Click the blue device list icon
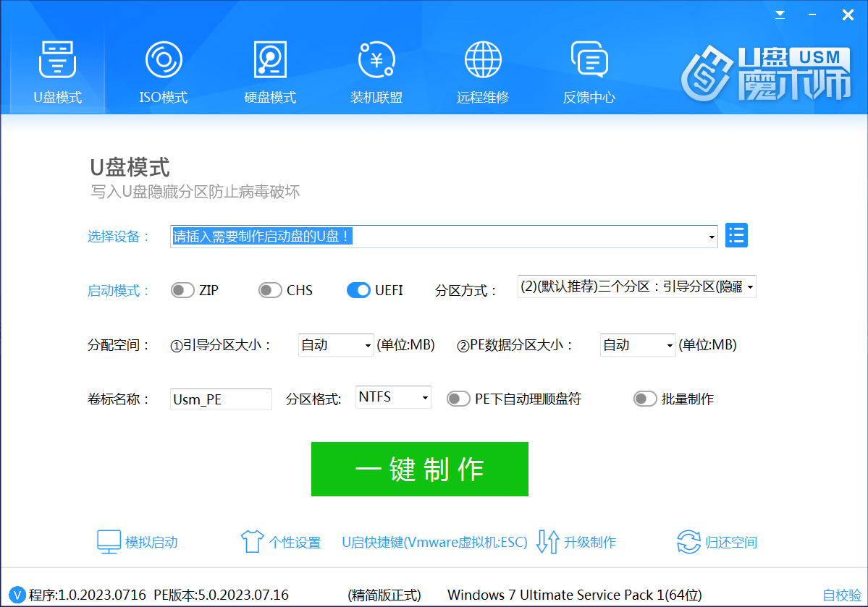The width and height of the screenshot is (868, 607). point(736,235)
